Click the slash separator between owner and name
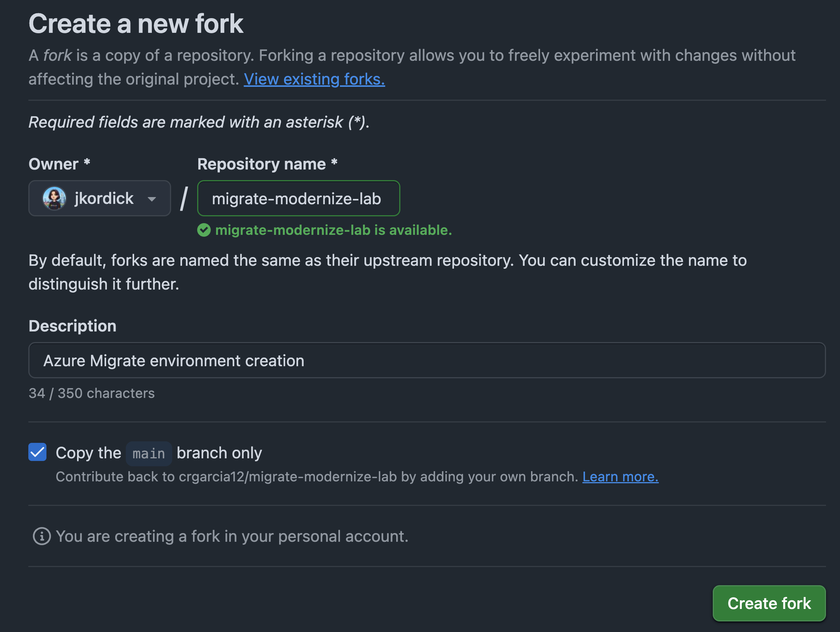This screenshot has height=632, width=840. pos(184,198)
